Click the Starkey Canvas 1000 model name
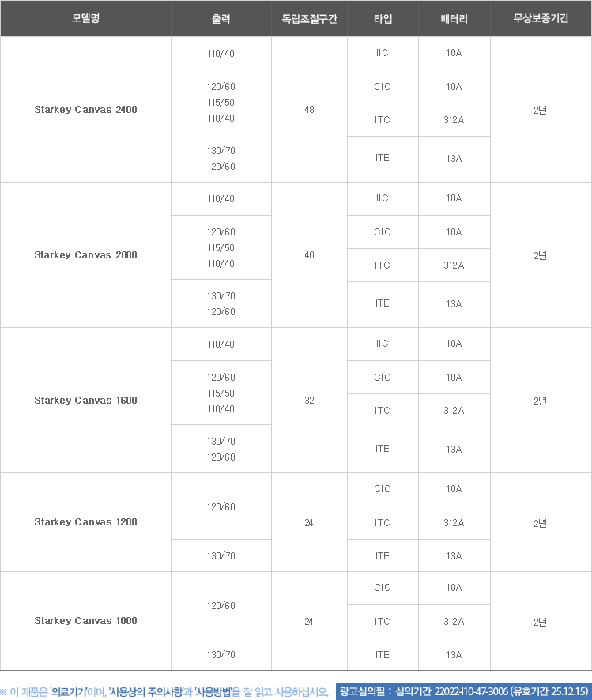This screenshot has height=700, width=592. pyautogui.click(x=85, y=621)
